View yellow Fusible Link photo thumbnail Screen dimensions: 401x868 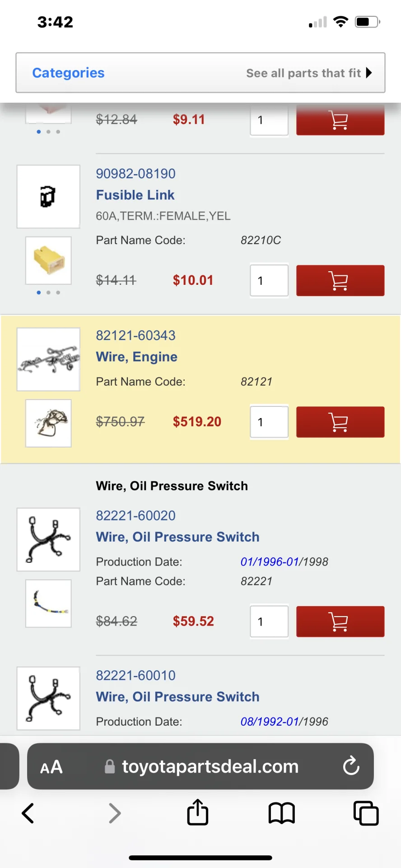[x=48, y=260]
